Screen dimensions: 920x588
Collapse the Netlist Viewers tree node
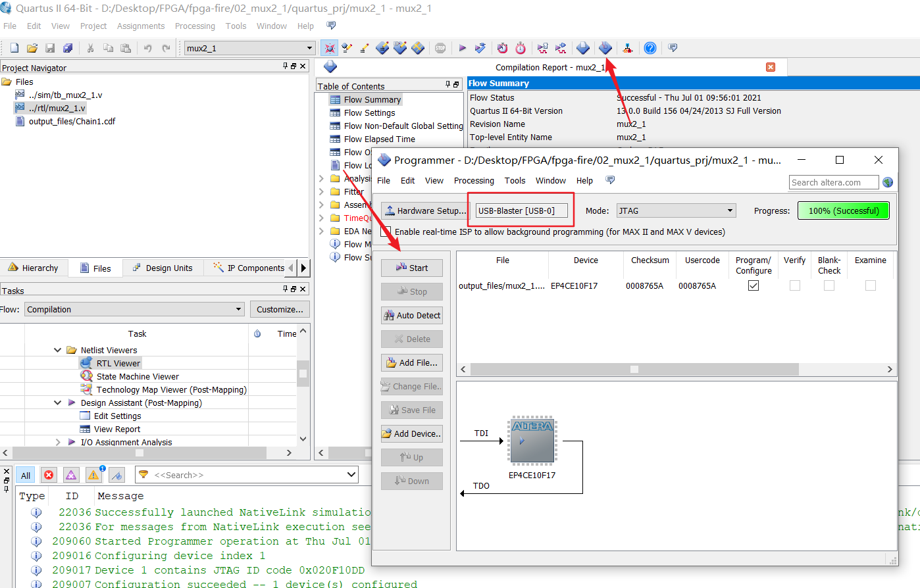(58, 350)
